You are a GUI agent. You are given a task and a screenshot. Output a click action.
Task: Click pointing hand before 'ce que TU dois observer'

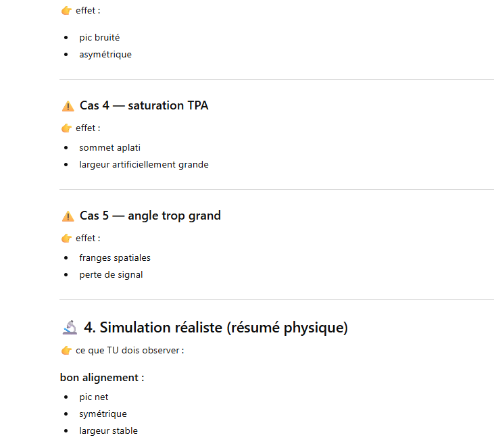coord(66,350)
